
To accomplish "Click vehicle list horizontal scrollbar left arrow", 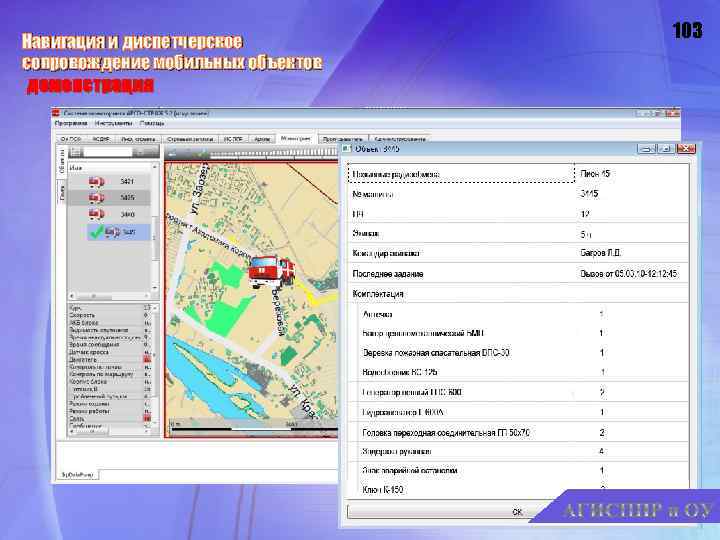I will [72, 296].
